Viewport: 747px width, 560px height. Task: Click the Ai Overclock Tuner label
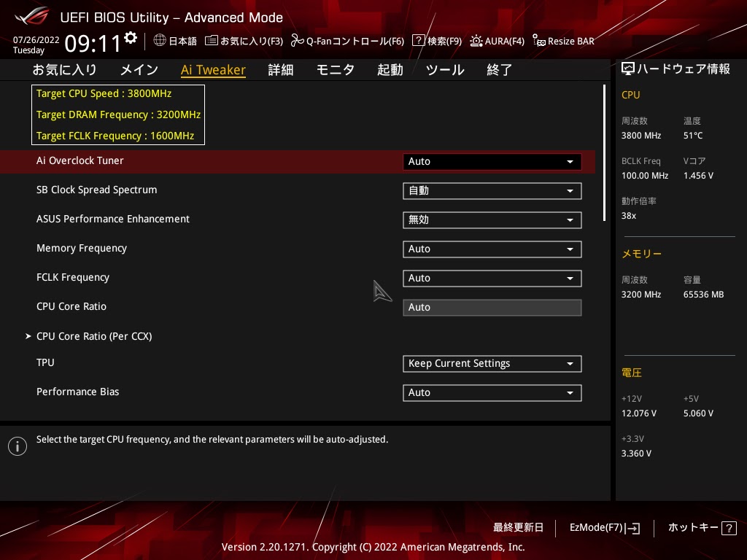click(80, 160)
